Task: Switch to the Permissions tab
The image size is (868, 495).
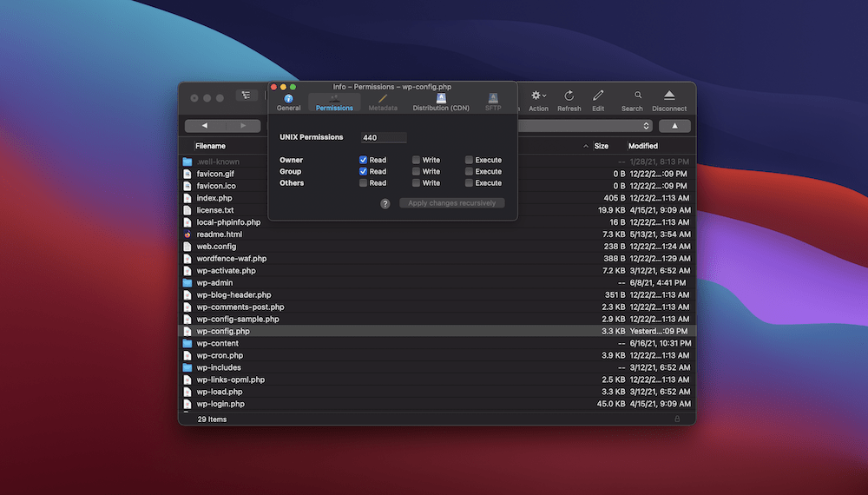Action: click(334, 102)
